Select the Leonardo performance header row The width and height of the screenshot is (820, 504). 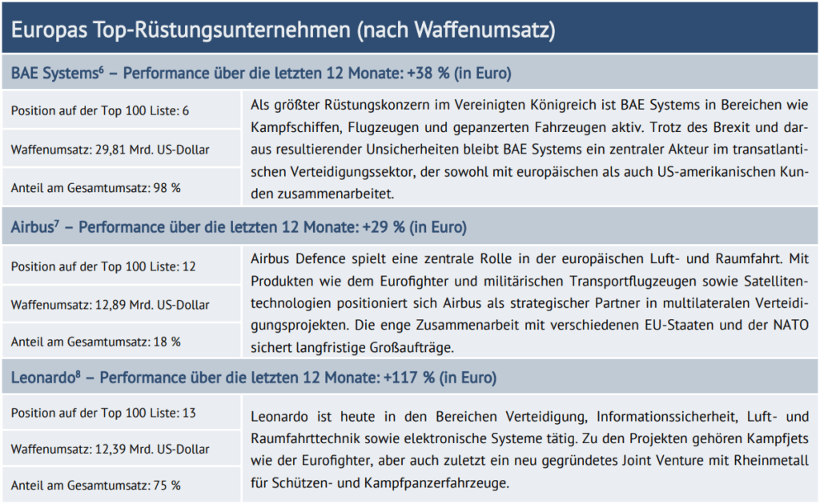point(410,377)
